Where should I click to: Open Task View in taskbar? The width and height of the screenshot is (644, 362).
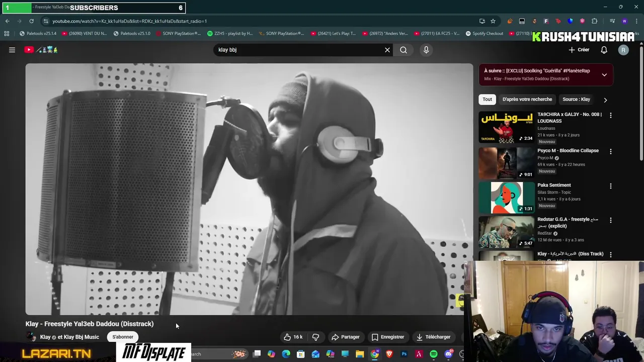coord(257,354)
